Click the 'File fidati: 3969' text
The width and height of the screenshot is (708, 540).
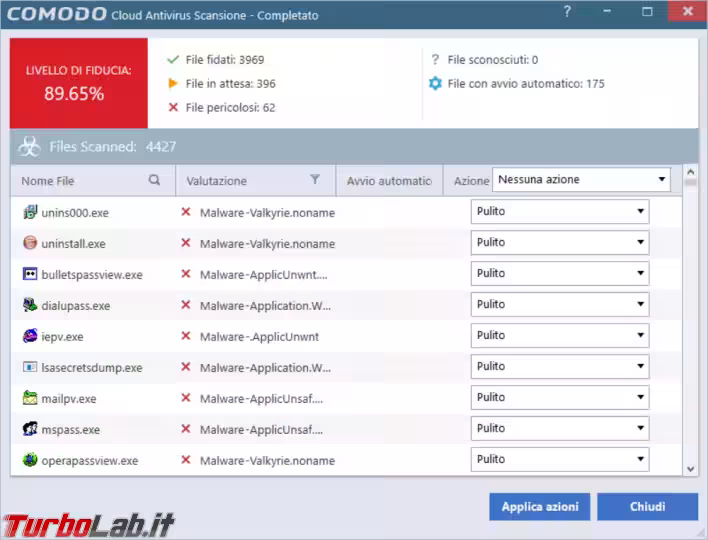(x=225, y=60)
